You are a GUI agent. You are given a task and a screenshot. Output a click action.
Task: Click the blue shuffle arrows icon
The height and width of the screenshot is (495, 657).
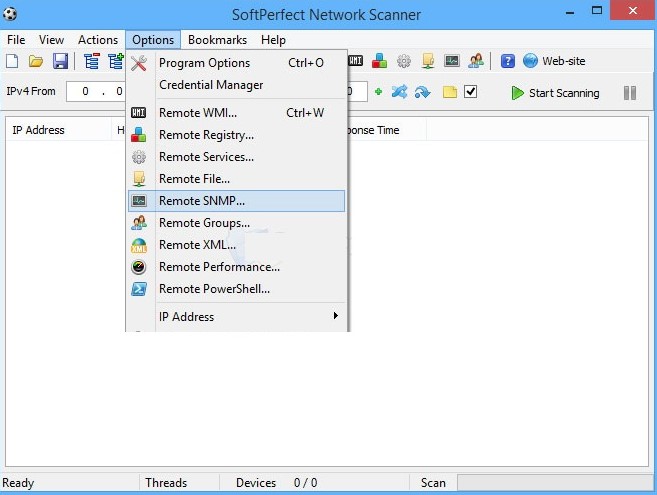click(399, 92)
